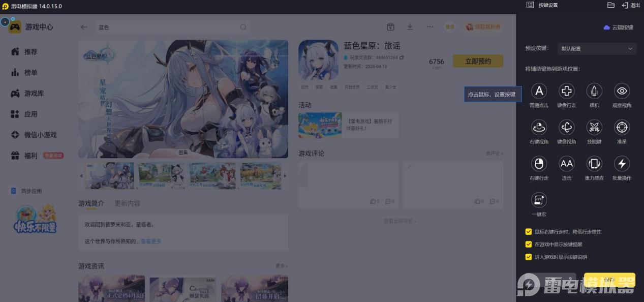
Task: Click the 开放世界 tag
Action: (x=351, y=87)
